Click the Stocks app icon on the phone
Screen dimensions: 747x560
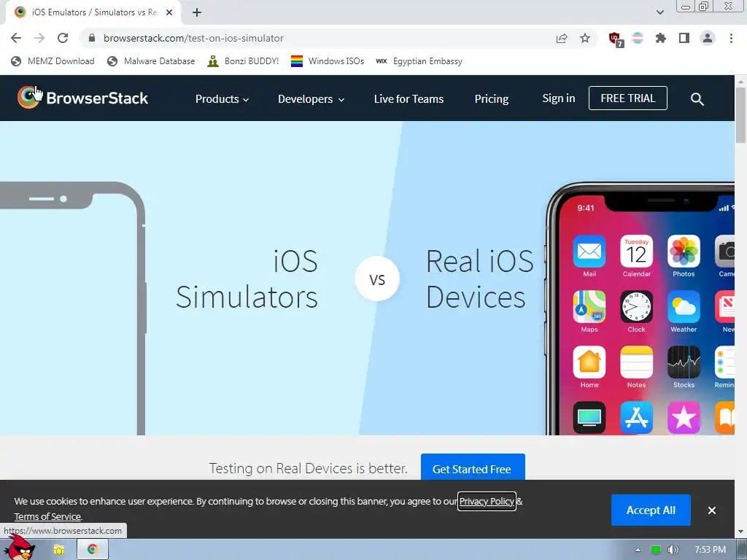tap(684, 362)
